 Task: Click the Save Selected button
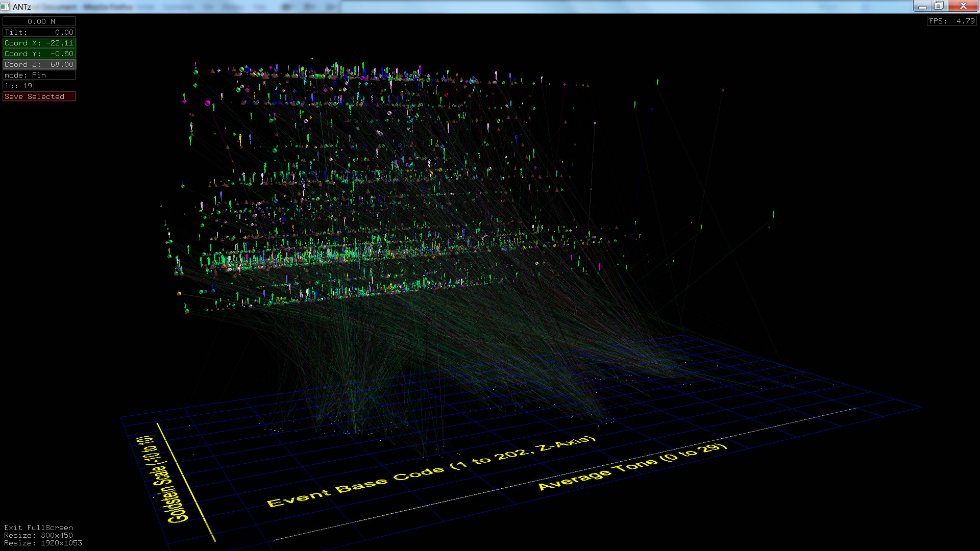click(39, 96)
